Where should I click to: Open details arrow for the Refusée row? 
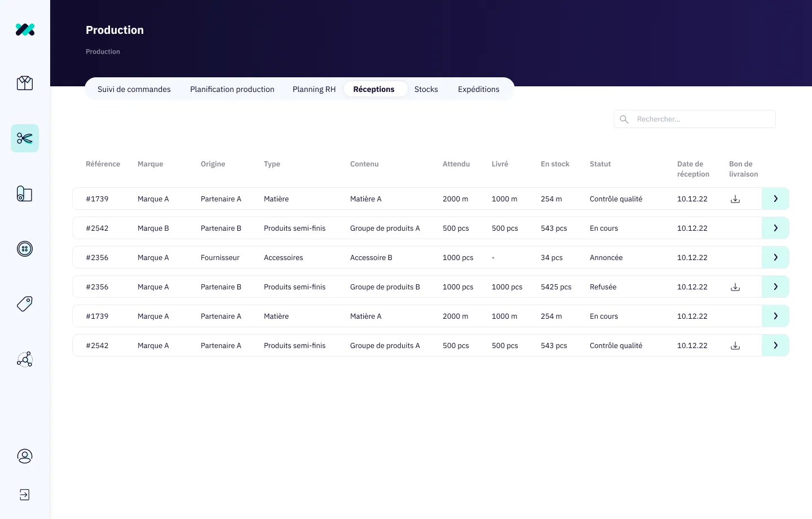click(775, 287)
